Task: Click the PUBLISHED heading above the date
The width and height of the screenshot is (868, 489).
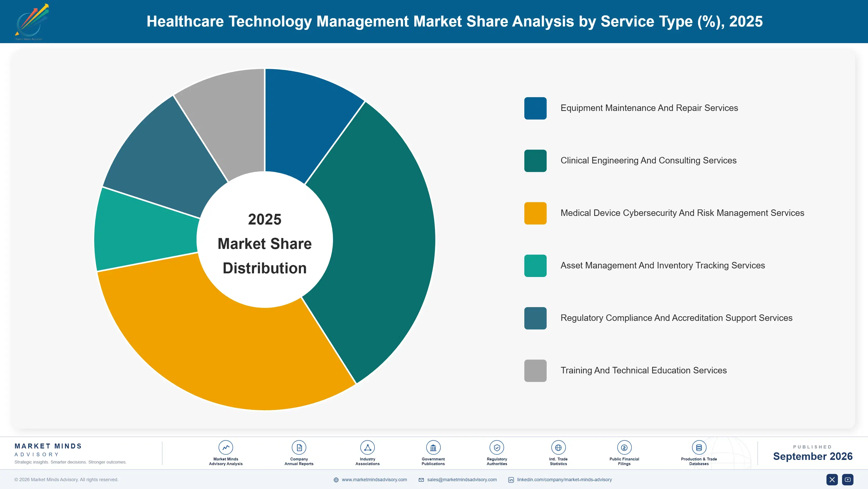Action: [x=812, y=447]
